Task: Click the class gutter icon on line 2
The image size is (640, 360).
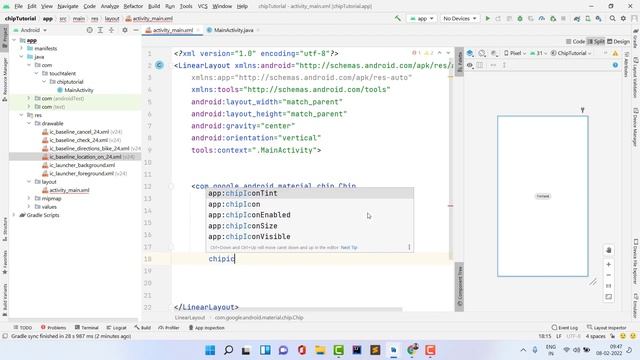Action: (160, 65)
